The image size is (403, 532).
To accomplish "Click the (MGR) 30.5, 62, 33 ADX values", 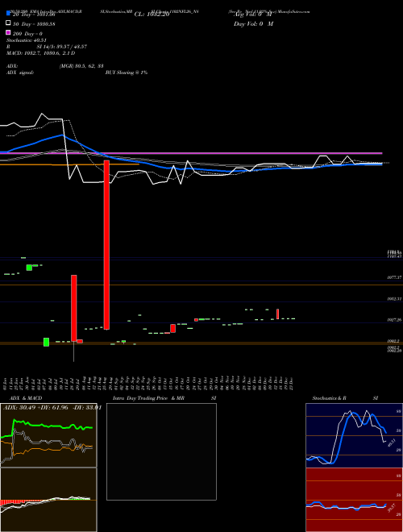I will point(81,66).
